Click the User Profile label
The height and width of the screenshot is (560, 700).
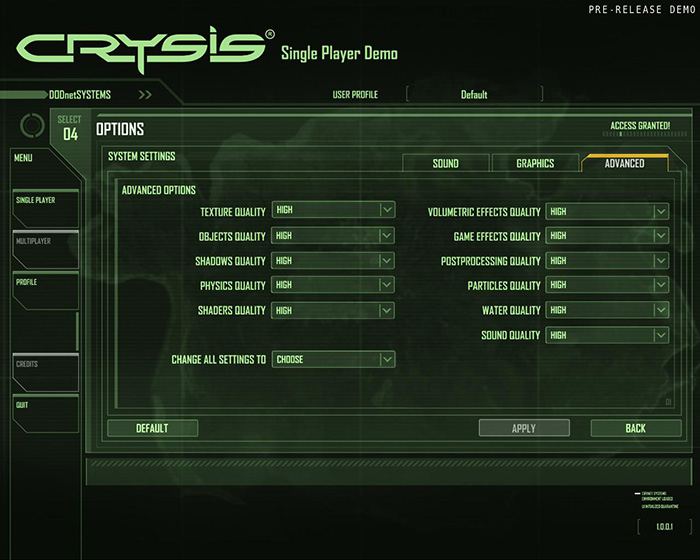355,95
